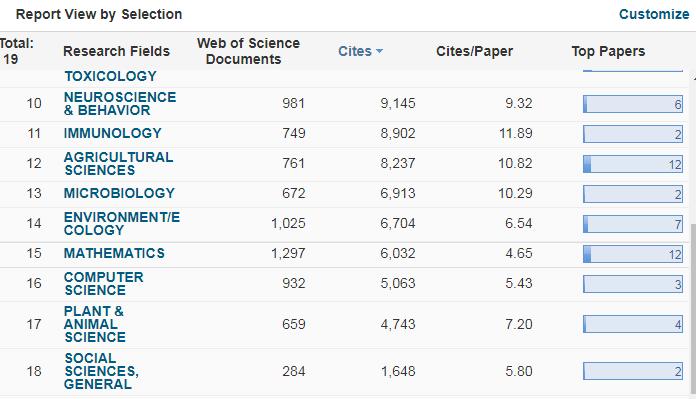Select the Top Papers column header
Image resolution: width=696 pixels, height=399 pixels.
coord(608,51)
